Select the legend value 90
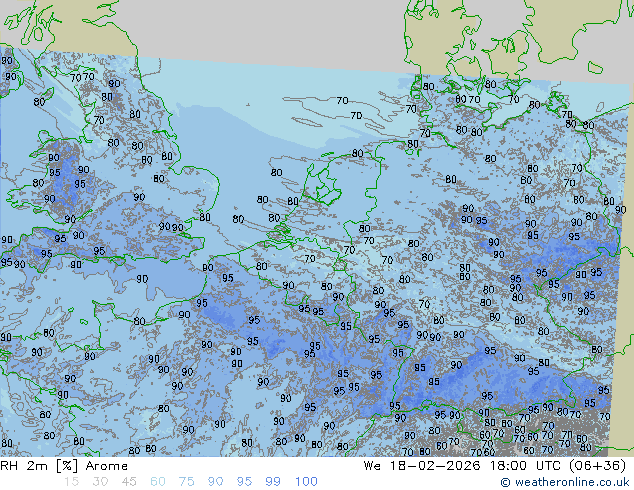634x490 pixels. 215,482
